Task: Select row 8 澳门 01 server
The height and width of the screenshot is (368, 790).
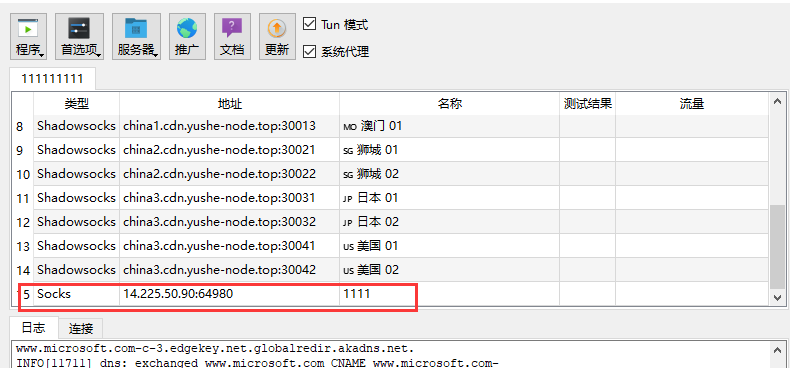Action: point(390,126)
